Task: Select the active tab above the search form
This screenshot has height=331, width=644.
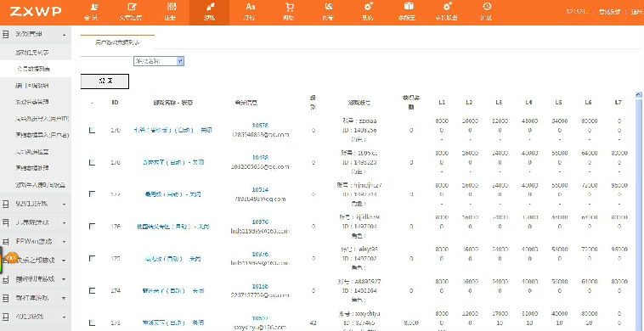Action: pos(117,42)
